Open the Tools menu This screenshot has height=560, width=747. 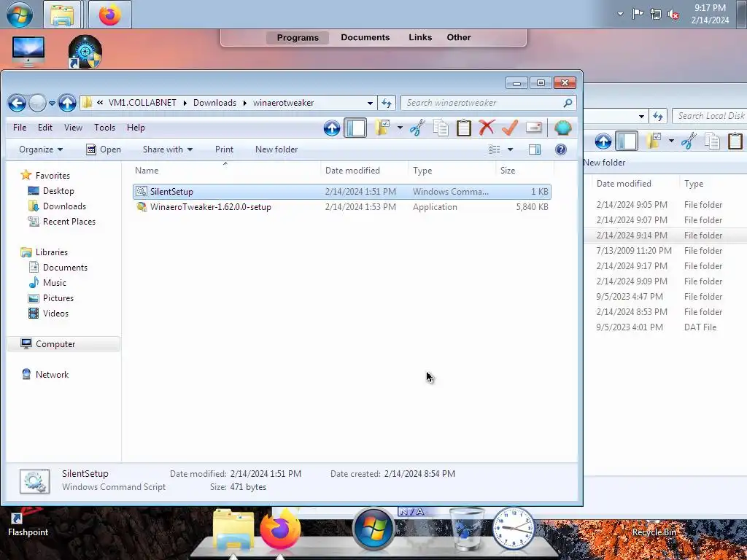[105, 128]
